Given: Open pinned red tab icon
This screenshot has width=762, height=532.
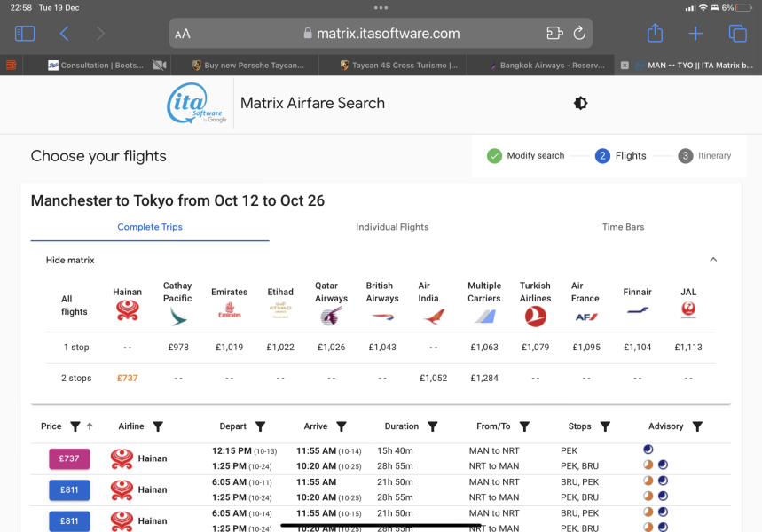Looking at the screenshot, I should (x=11, y=65).
